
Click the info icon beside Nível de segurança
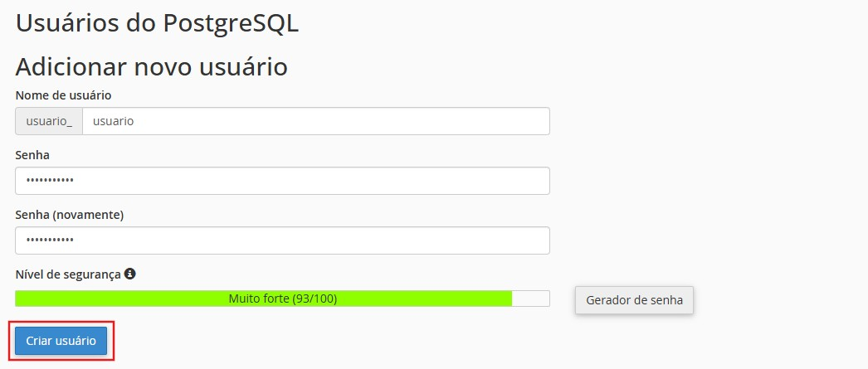130,274
